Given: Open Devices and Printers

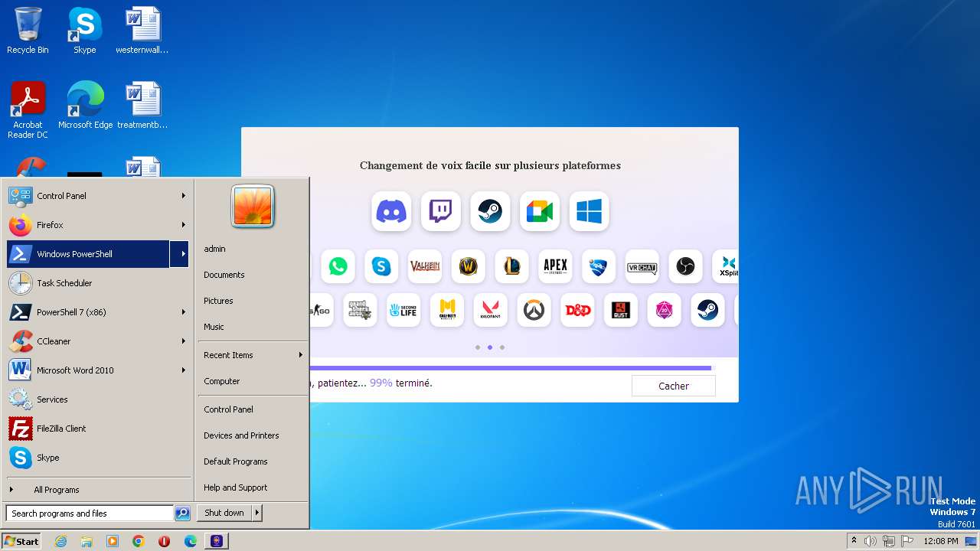Looking at the screenshot, I should pyautogui.click(x=253, y=435).
